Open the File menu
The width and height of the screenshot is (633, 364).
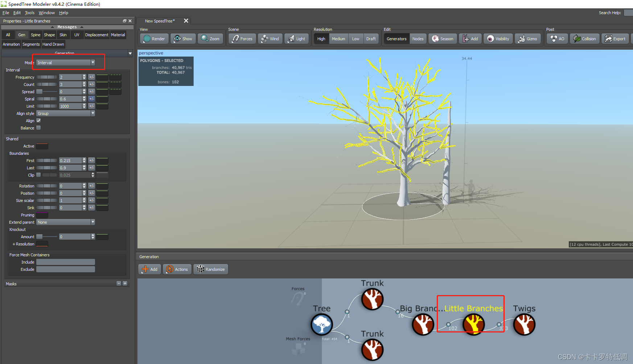[x=6, y=13]
